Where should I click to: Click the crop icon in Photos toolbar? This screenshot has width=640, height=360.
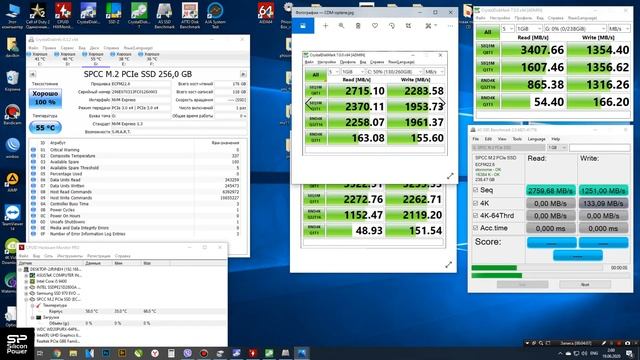[x=408, y=26]
